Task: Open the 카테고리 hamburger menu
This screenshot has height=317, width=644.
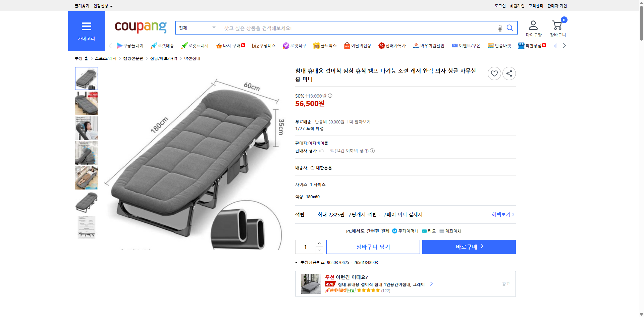Action: coord(86,27)
